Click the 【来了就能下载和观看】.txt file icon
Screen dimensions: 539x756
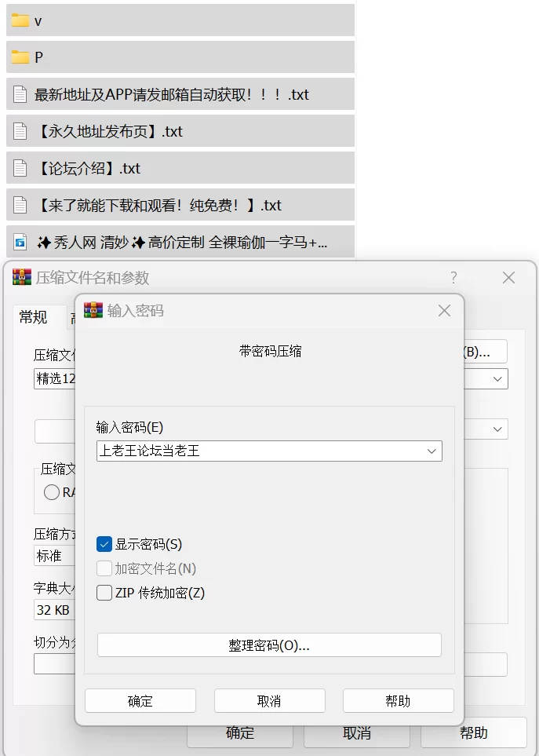[x=20, y=205]
